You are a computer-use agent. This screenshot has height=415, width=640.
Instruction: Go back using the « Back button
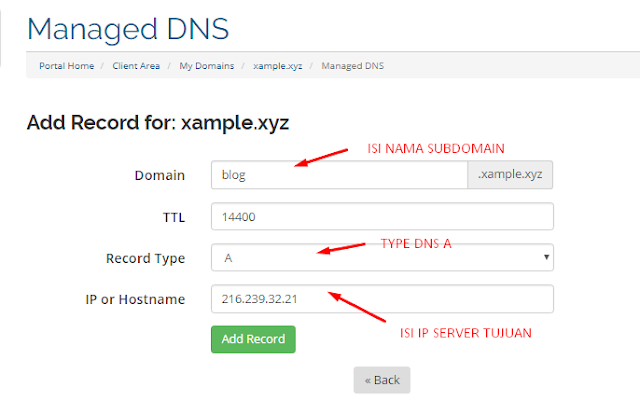click(x=382, y=380)
